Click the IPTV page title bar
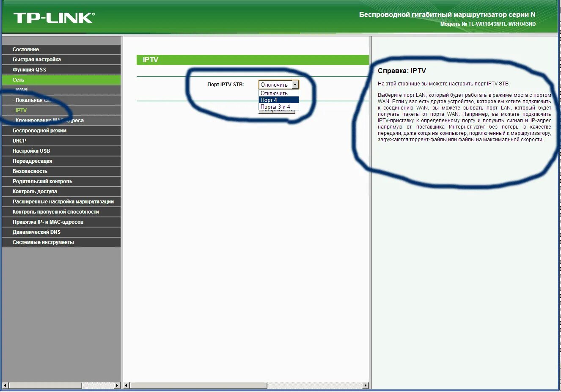Viewport: 561px width, 392px height. pyautogui.click(x=253, y=60)
